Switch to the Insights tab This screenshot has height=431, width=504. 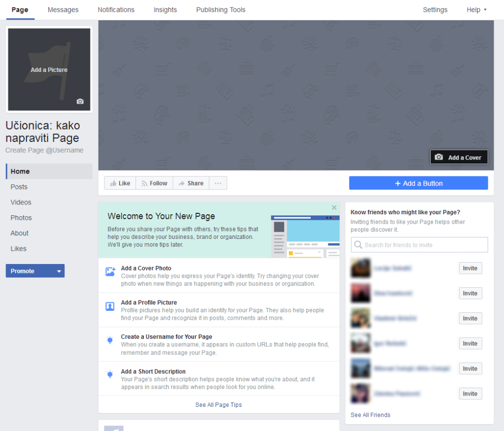coord(165,10)
